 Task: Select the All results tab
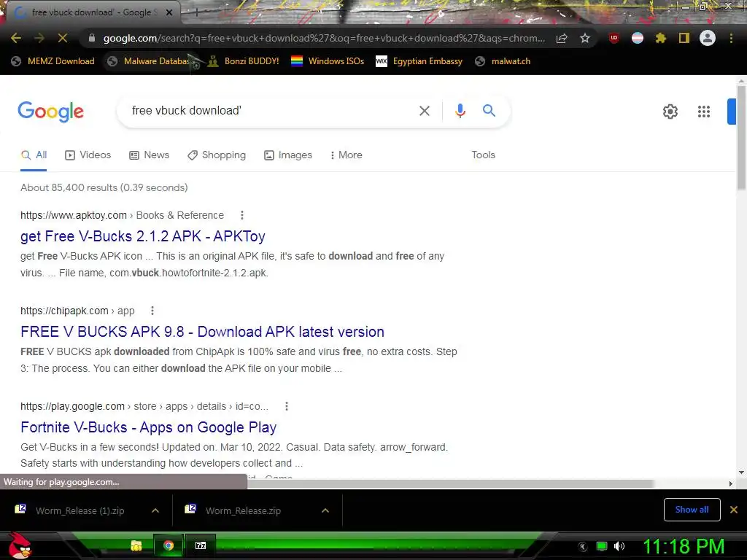[x=34, y=155]
